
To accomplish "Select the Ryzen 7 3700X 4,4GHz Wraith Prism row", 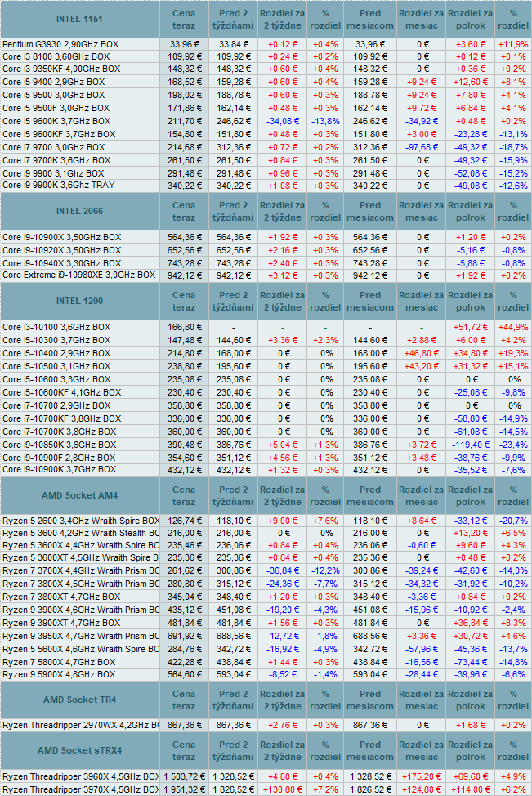I will 81,570.
